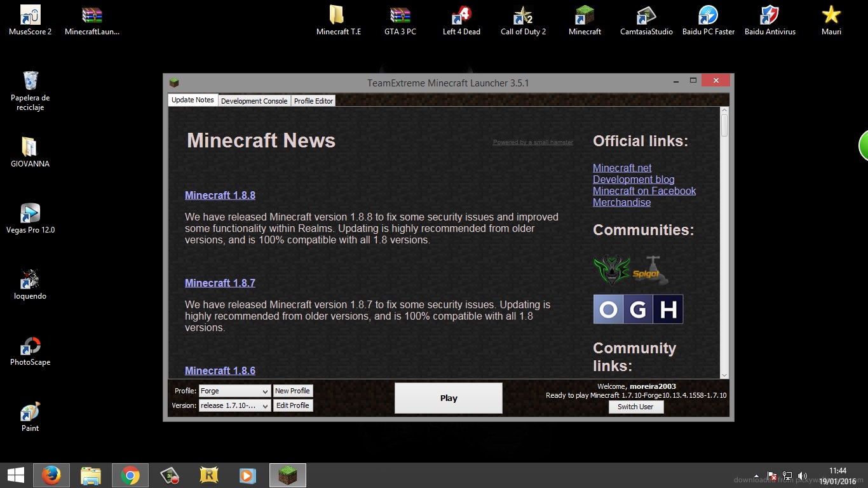
Task: Open PhotoScape desktop shortcut
Action: [x=30, y=350]
